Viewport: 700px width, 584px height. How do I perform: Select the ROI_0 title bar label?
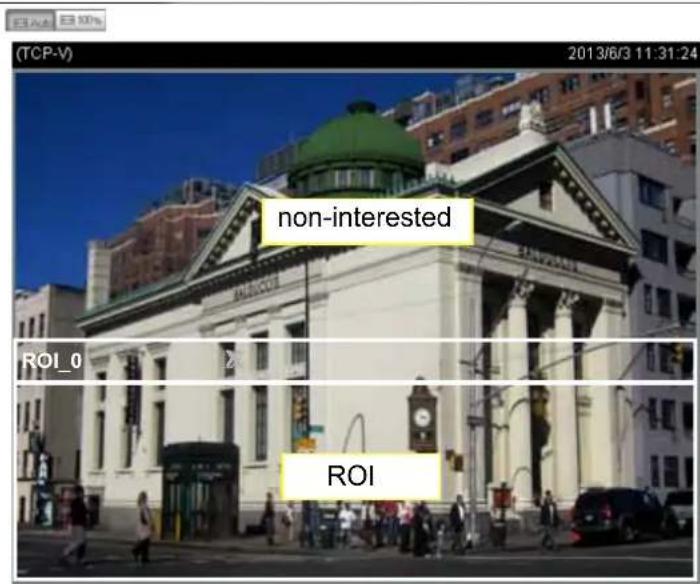52,361
